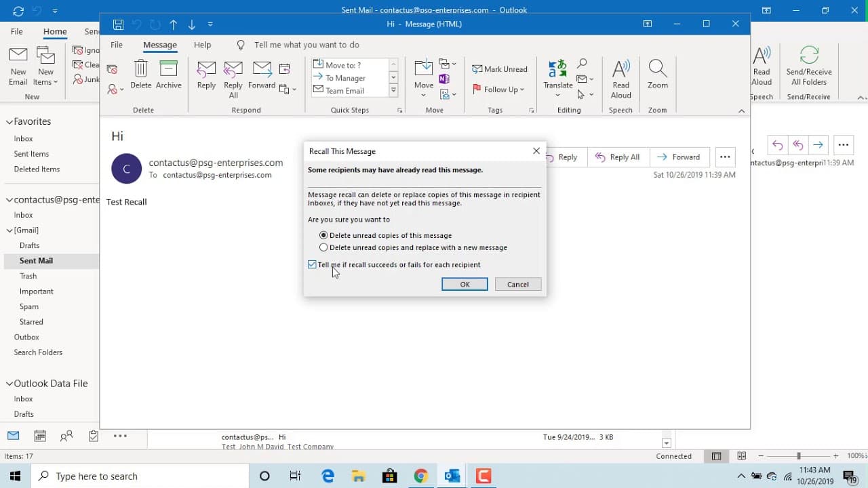The height and width of the screenshot is (488, 868).
Task: Cancel the Recall This Message dialog
Action: click(x=518, y=284)
